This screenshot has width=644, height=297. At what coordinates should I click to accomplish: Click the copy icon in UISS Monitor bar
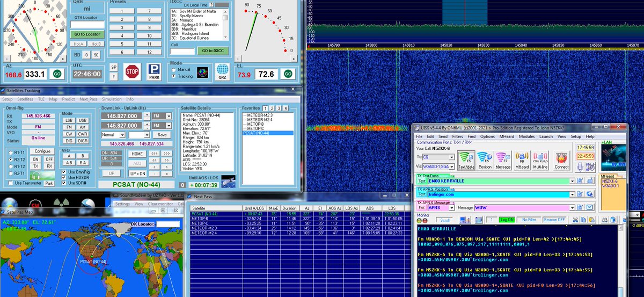(x=583, y=220)
